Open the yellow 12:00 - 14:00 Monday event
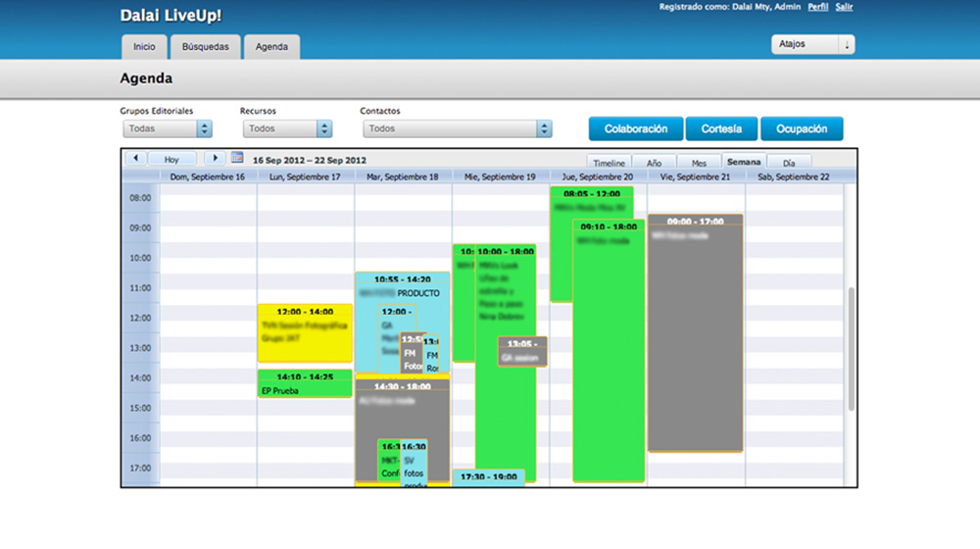This screenshot has height=549, width=980. click(305, 333)
